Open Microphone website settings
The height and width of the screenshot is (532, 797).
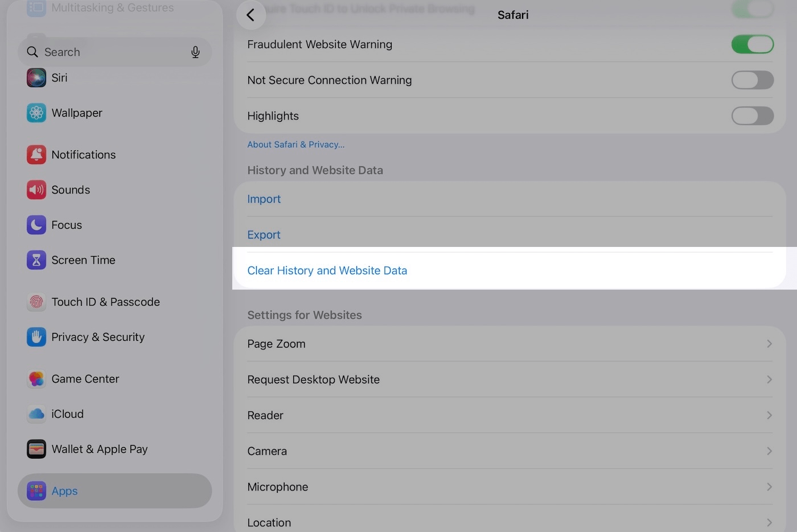pos(510,487)
